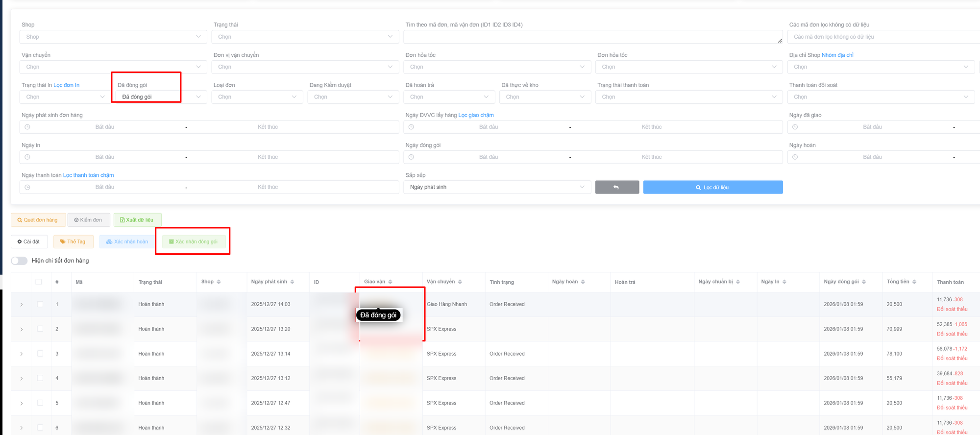
Task: Open Trạng thái thanh toán dropdown
Action: 689,97
